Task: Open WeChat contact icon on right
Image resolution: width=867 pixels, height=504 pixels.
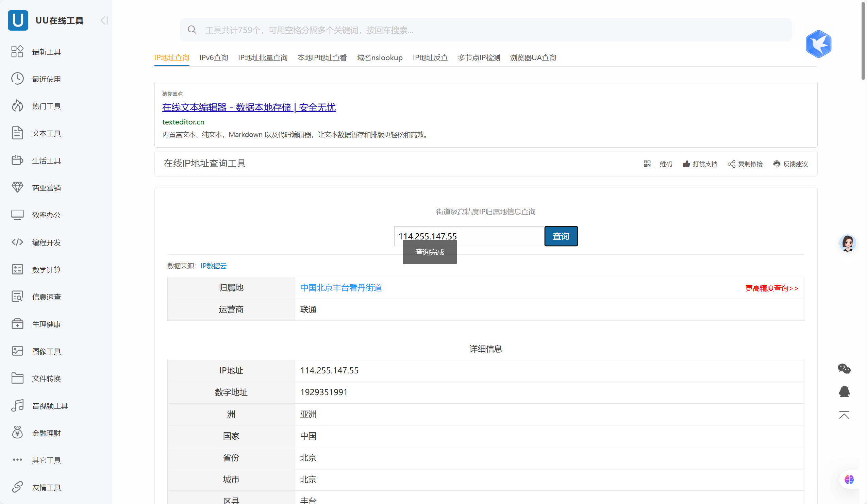Action: (x=844, y=369)
